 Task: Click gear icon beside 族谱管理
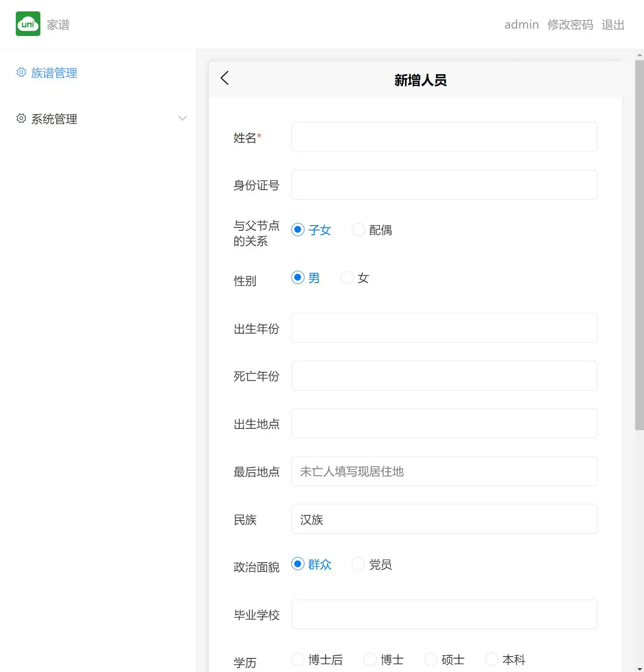tap(21, 72)
